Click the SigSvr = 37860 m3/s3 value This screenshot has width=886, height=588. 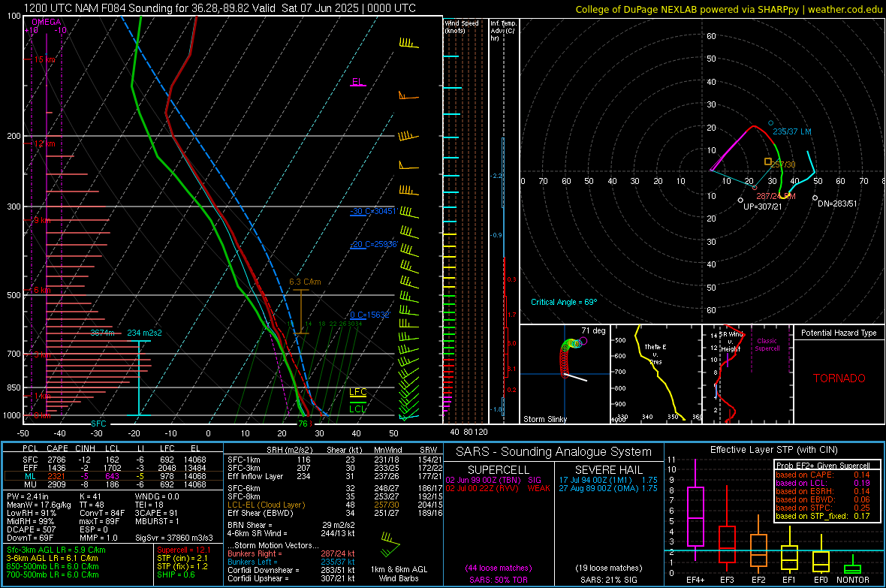click(x=174, y=538)
